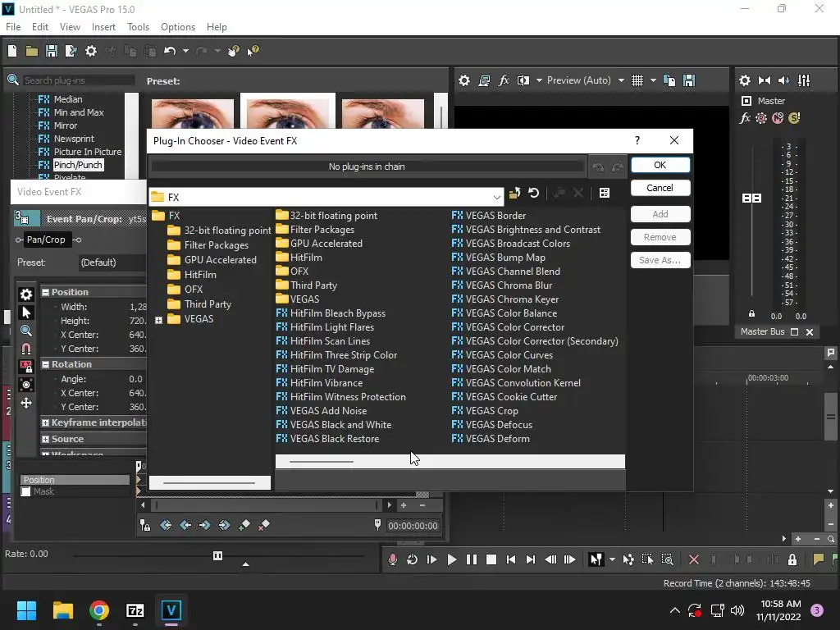Click the Play button in transport bar
The image size is (840, 630).
point(452,559)
